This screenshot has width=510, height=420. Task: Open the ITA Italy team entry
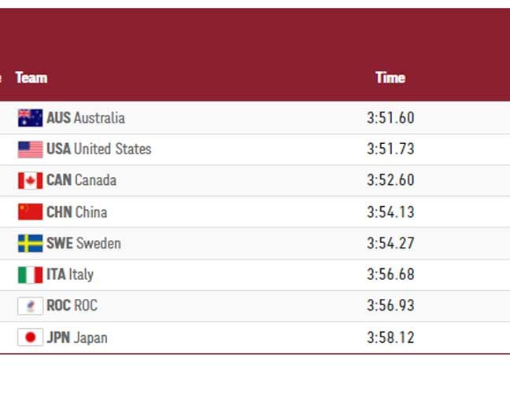[69, 274]
